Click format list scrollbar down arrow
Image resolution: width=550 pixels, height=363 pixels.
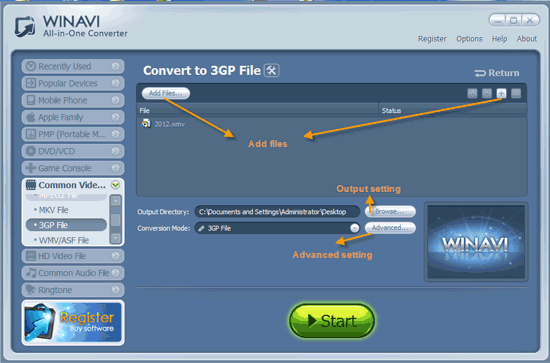(x=115, y=238)
